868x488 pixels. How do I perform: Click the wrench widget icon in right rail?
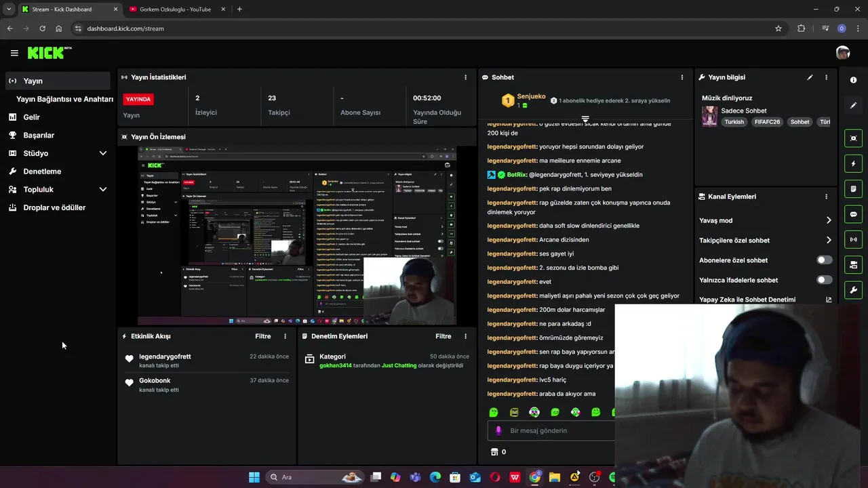pos(853,290)
